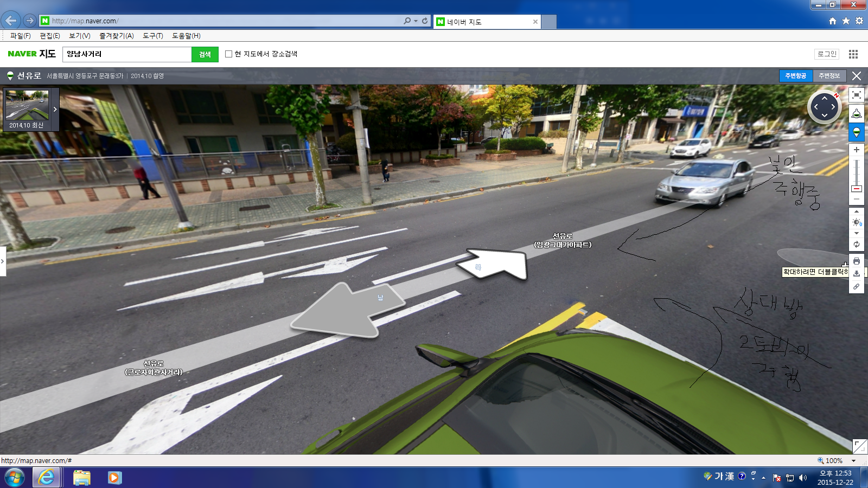This screenshot has height=488, width=868.
Task: Zoom in with the plus button
Action: point(856,150)
